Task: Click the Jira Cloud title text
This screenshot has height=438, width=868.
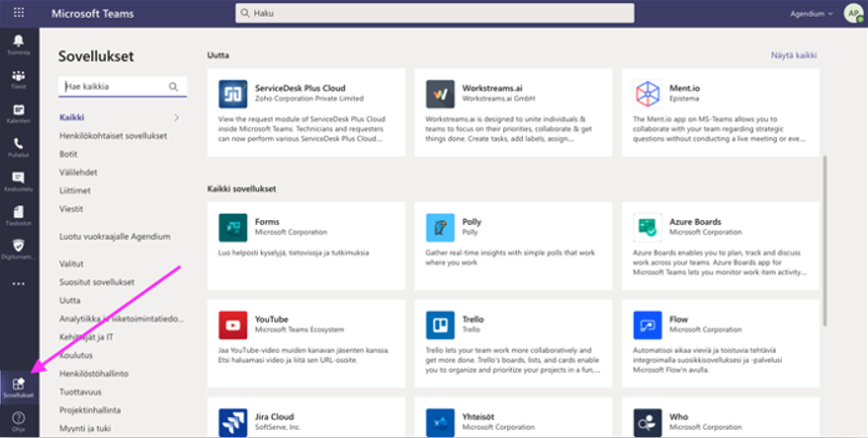Action: (x=274, y=416)
